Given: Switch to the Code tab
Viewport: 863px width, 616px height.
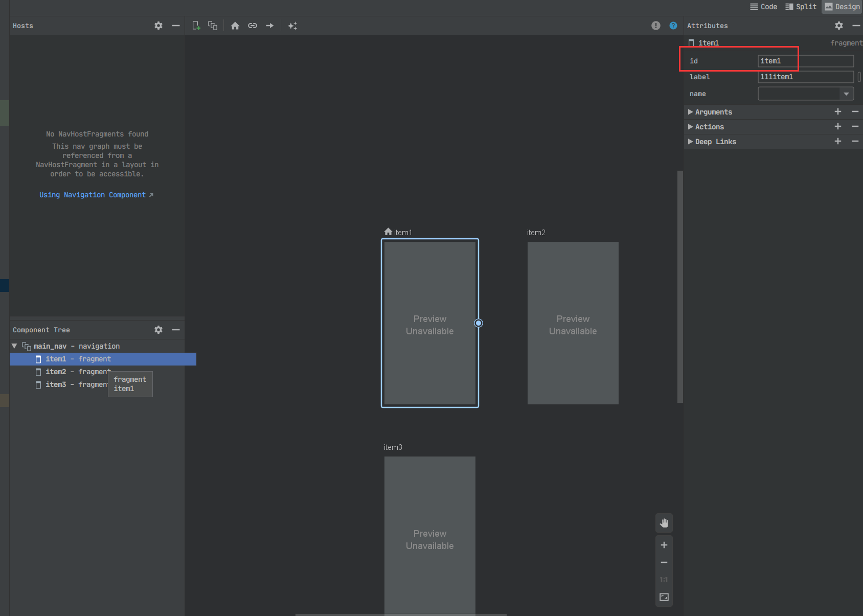Looking at the screenshot, I should point(763,7).
